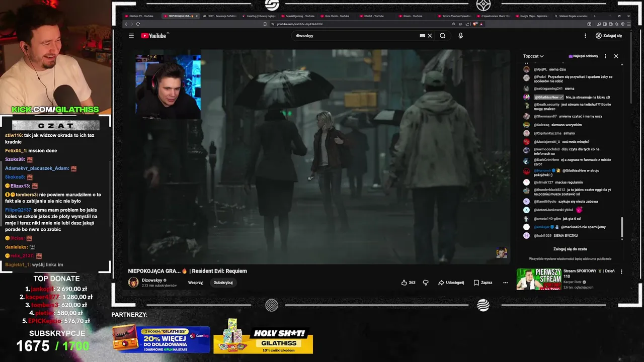Click the browser back arrow

[x=126, y=24]
